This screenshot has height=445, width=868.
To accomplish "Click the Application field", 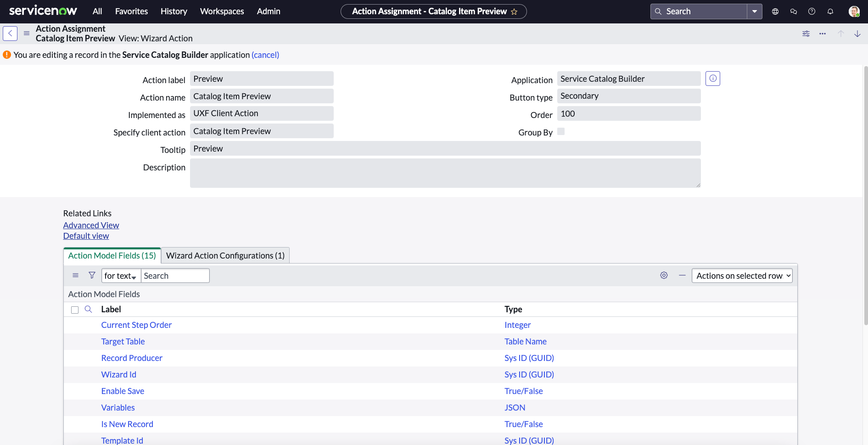I will point(629,79).
